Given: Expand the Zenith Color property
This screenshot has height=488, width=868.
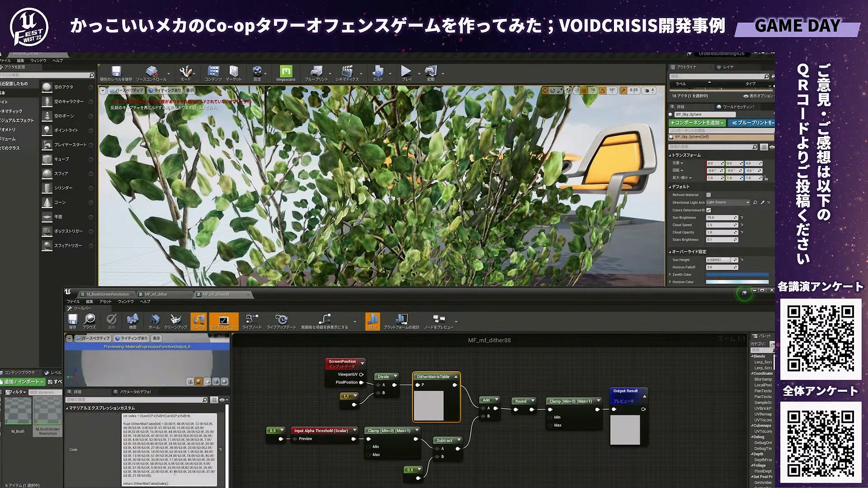Looking at the screenshot, I should (670, 274).
